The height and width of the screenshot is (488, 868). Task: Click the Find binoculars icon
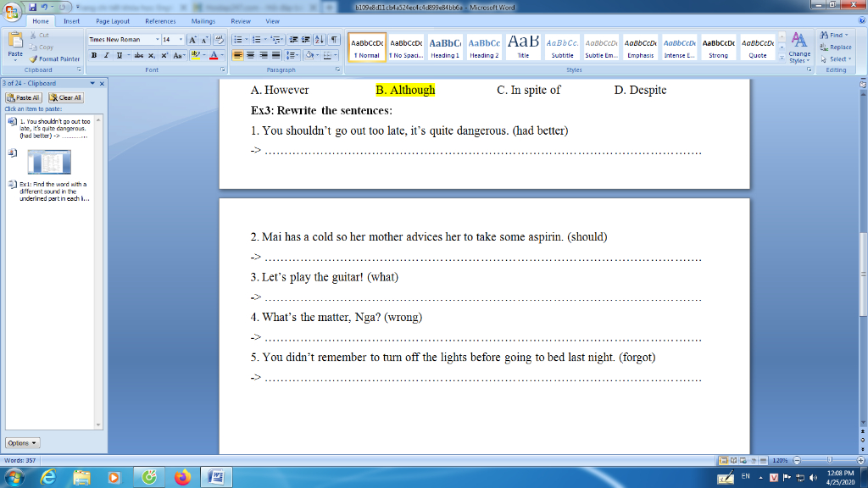pyautogui.click(x=824, y=35)
